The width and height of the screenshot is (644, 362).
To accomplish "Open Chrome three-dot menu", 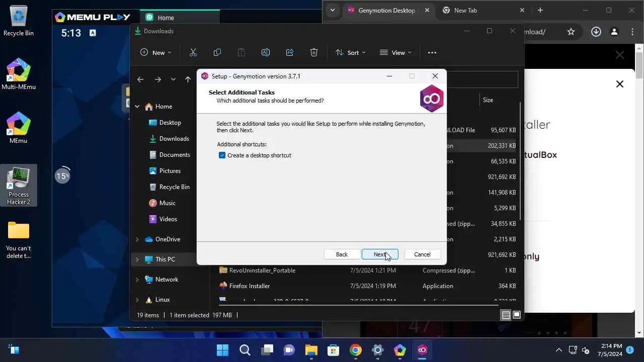I will (x=632, y=32).
